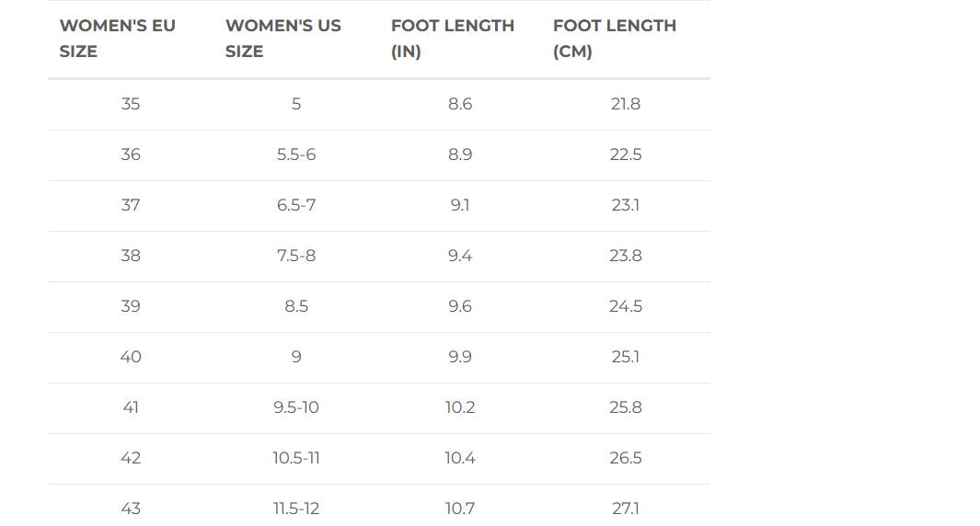This screenshot has width=980, height=526.
Task: Click the US size 8.5 cell
Action: pos(296,306)
